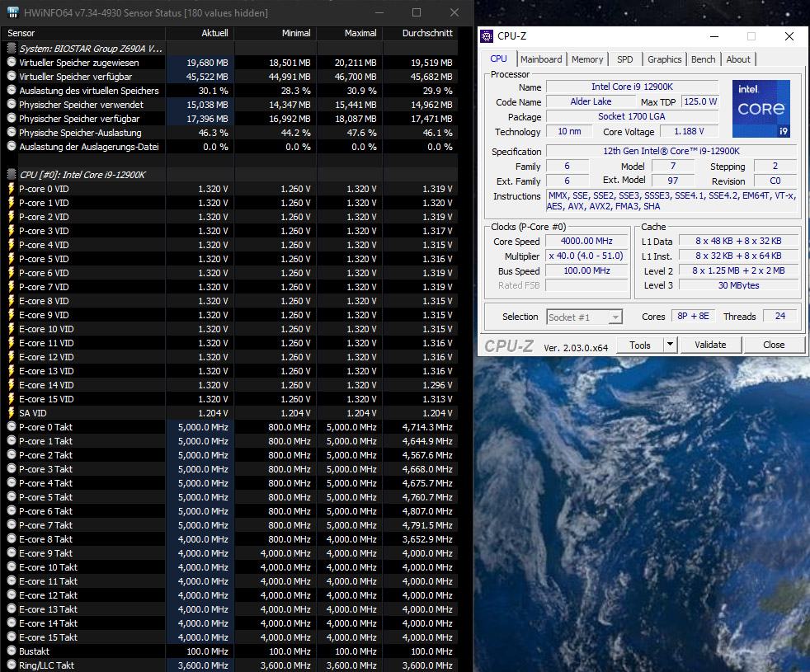Click the Close button in CPU-Z footer
The width and height of the screenshot is (810, 672).
(x=774, y=345)
